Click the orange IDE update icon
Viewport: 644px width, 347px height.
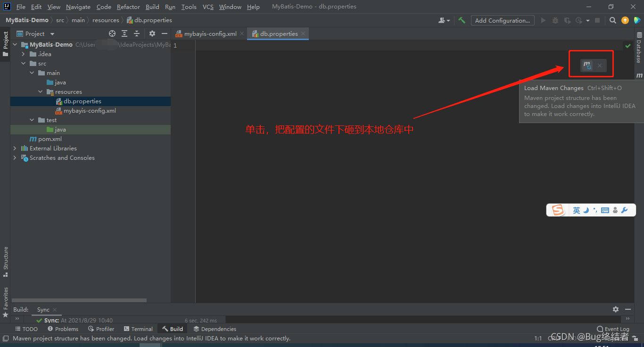pyautogui.click(x=625, y=20)
